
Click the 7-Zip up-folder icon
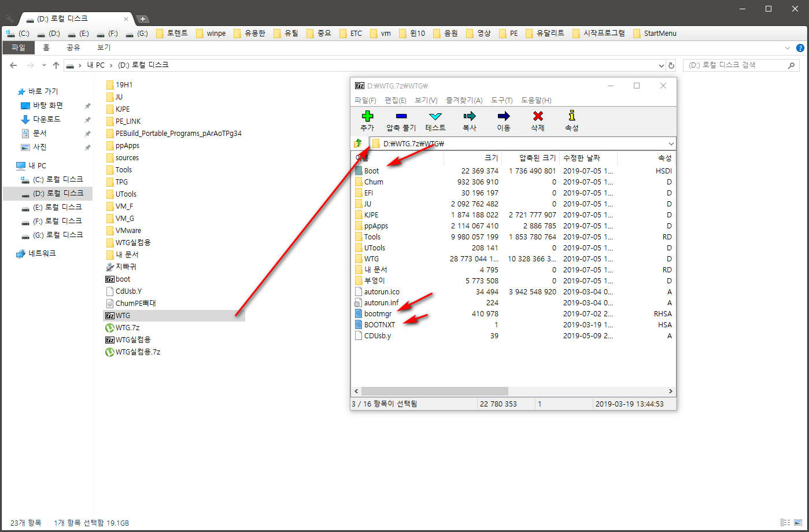[358, 143]
